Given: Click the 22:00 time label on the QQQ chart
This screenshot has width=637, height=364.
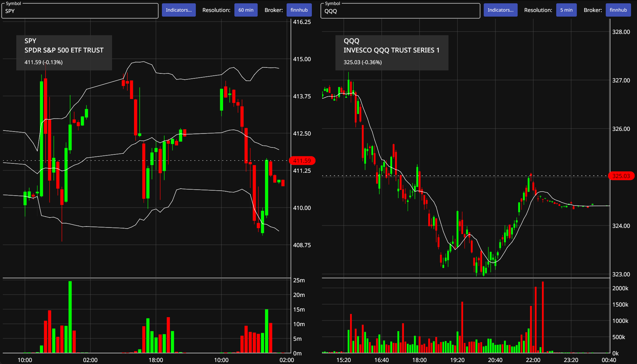Looking at the screenshot, I should (x=533, y=360).
